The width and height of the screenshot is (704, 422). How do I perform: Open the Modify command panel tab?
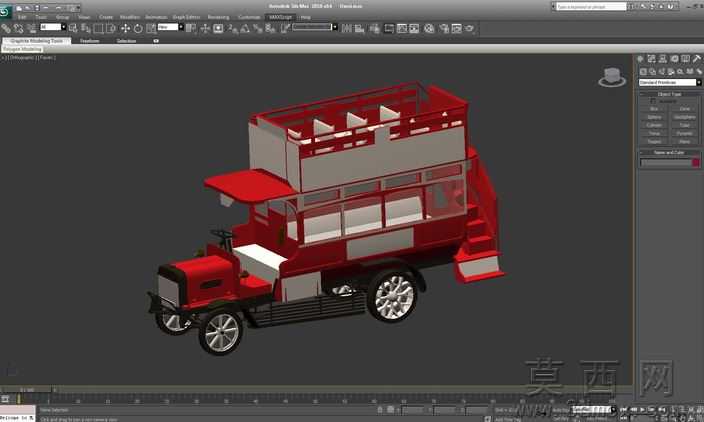point(651,59)
